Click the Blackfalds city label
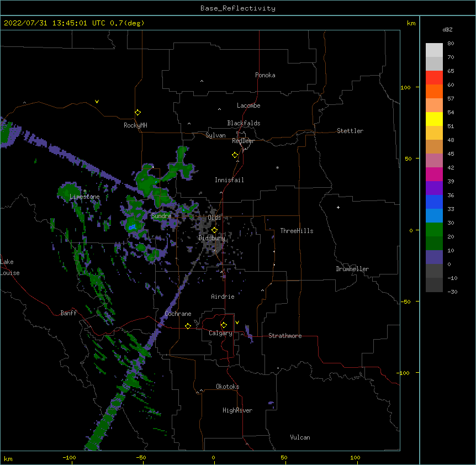Image resolution: width=476 pixels, height=465 pixels. 244,123
